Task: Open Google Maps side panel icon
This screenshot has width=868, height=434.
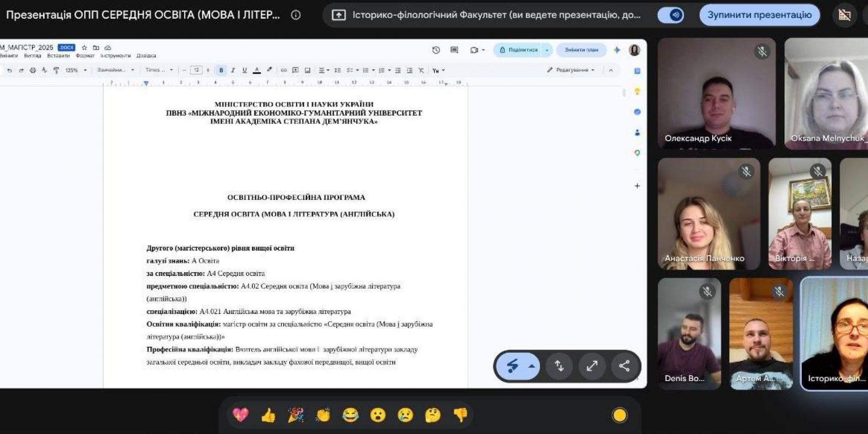Action: coord(637,153)
